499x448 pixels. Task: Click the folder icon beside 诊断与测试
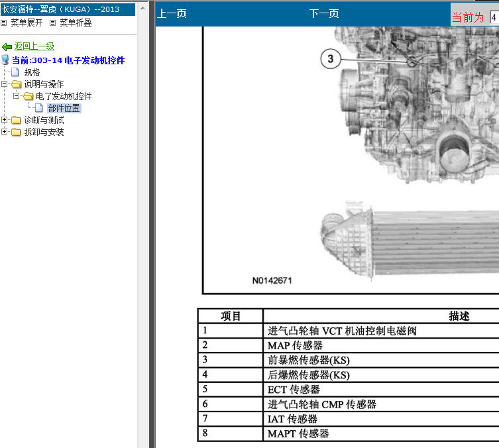click(x=16, y=120)
